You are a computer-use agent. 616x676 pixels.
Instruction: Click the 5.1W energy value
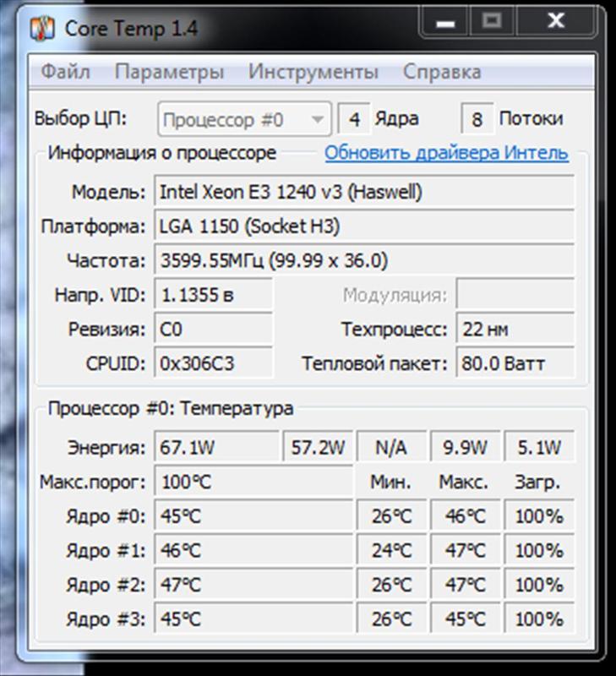tap(539, 447)
